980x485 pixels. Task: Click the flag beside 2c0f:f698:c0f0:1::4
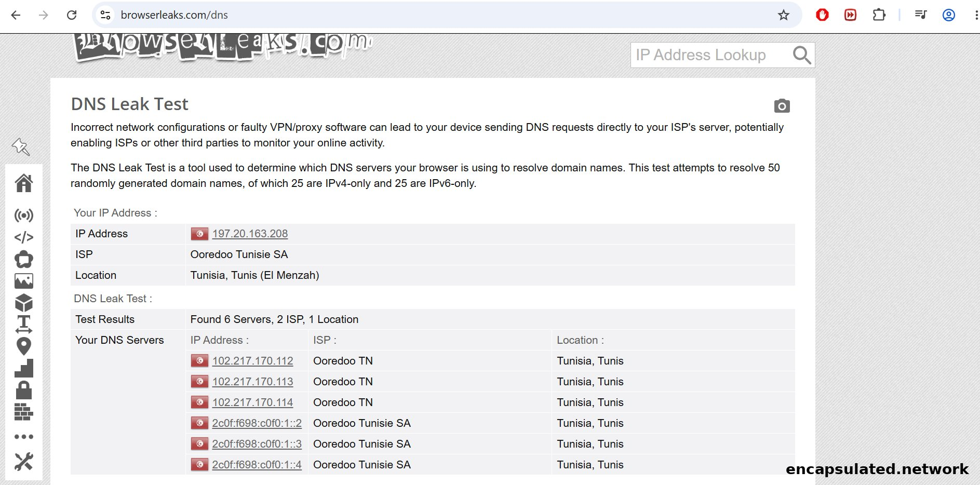click(x=199, y=465)
